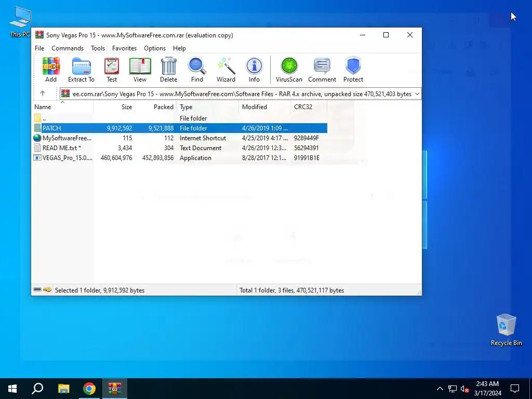Viewport: 532px width, 399px height.
Task: Click the 'Internet Shortcut' type cell
Action: [203, 138]
